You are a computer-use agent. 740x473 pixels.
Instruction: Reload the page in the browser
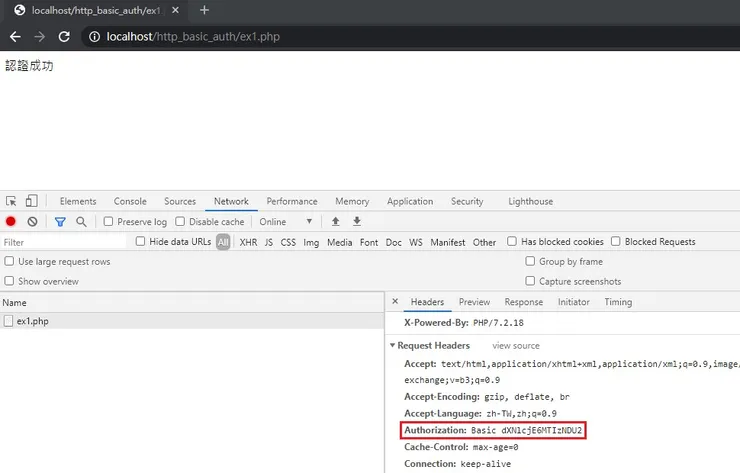click(64, 36)
